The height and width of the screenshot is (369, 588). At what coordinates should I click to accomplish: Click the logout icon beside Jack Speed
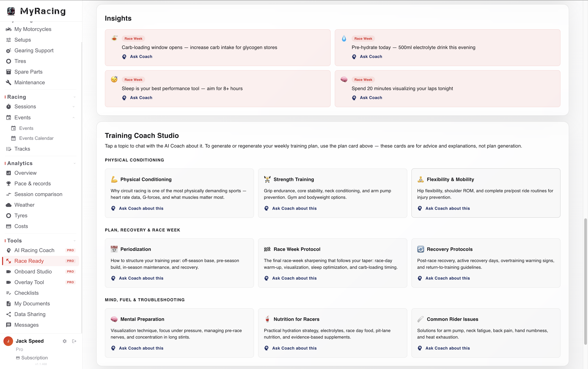point(74,341)
